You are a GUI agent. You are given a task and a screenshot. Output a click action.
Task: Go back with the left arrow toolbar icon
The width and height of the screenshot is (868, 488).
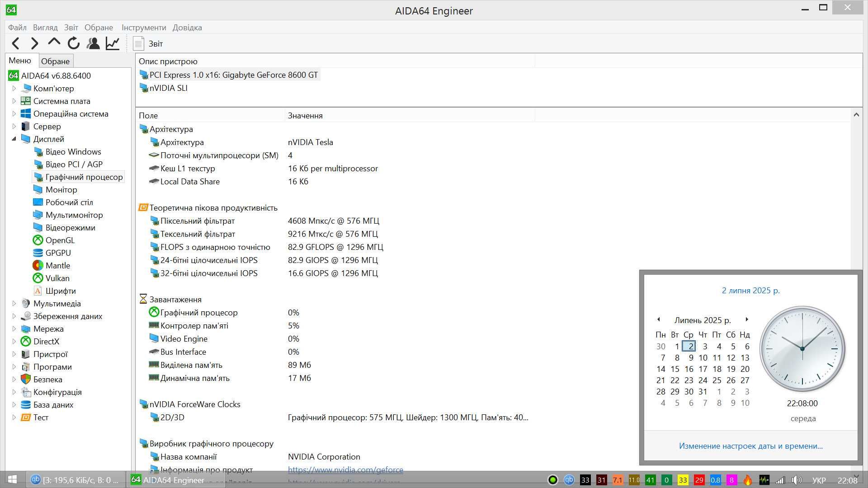(x=16, y=43)
